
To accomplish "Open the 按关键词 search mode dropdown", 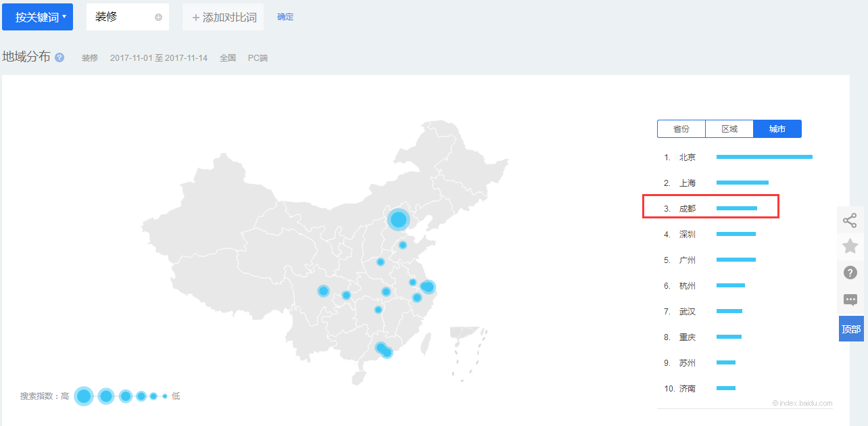I will [x=37, y=17].
